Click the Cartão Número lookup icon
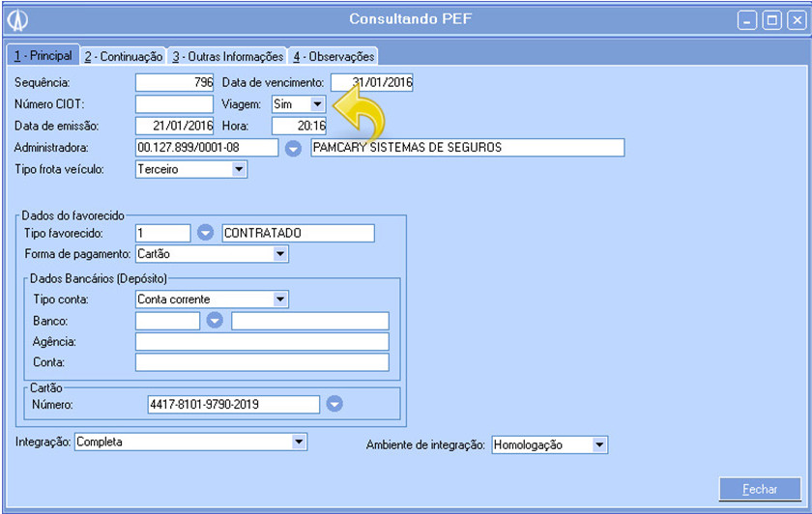Image resolution: width=812 pixels, height=514 pixels. tap(334, 404)
